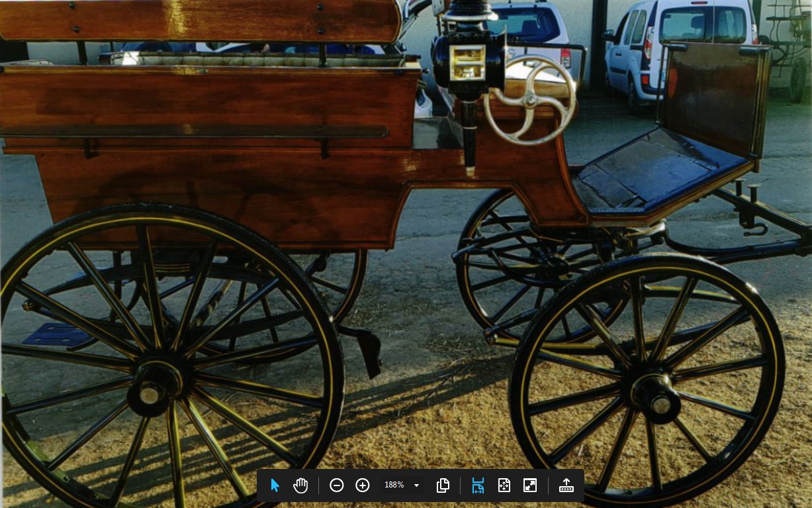
Task: Switch to the hand pan tool
Action: click(301, 485)
